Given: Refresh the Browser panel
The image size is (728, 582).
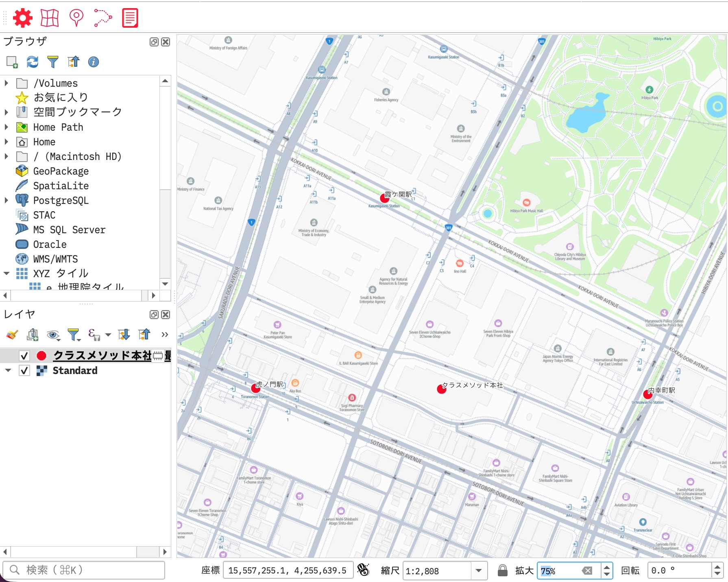Looking at the screenshot, I should pyautogui.click(x=32, y=62).
